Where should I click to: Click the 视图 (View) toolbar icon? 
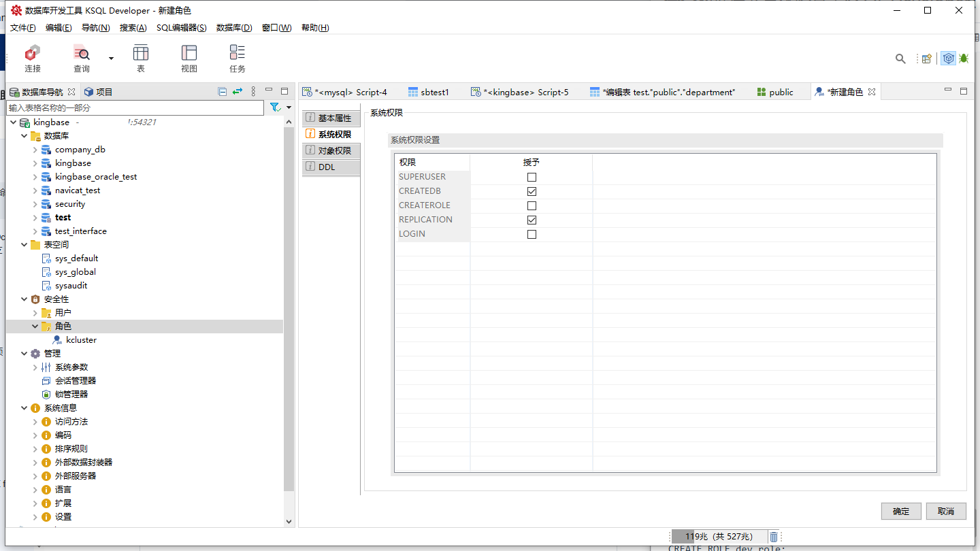click(x=189, y=53)
